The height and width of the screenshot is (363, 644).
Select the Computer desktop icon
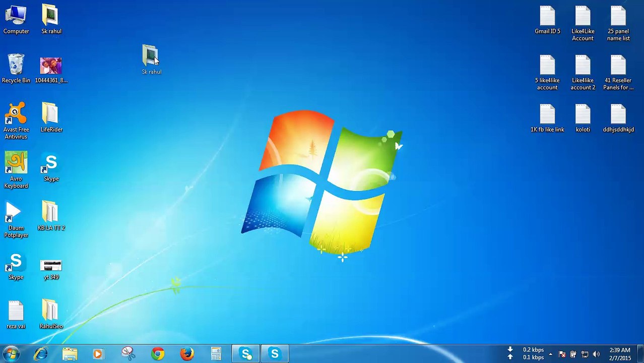(16, 20)
